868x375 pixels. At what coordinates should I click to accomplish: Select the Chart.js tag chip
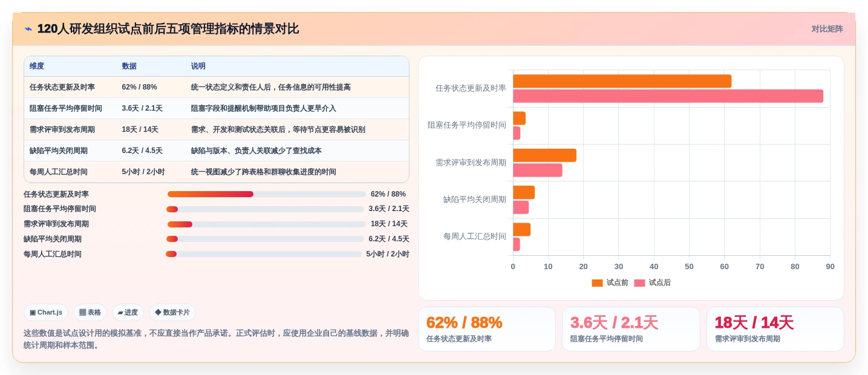[46, 313]
